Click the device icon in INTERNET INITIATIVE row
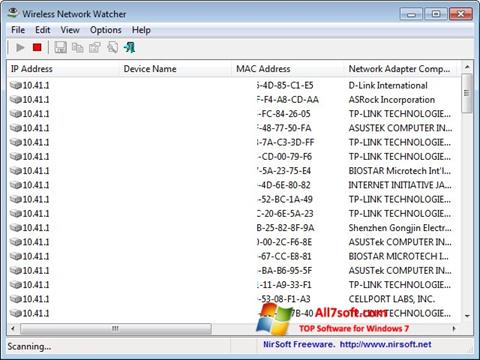Viewport: 480px width, 360px height. pyautogui.click(x=15, y=185)
